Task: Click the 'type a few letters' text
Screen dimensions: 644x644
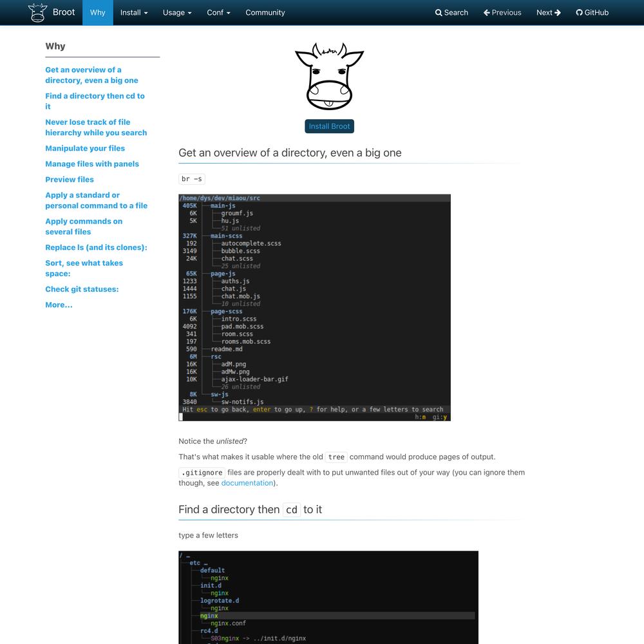Action: (x=208, y=535)
